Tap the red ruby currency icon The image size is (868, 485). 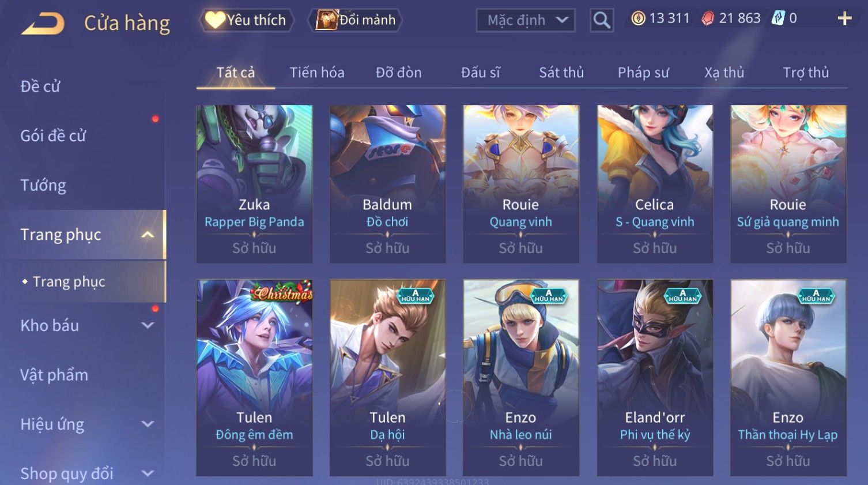click(707, 18)
